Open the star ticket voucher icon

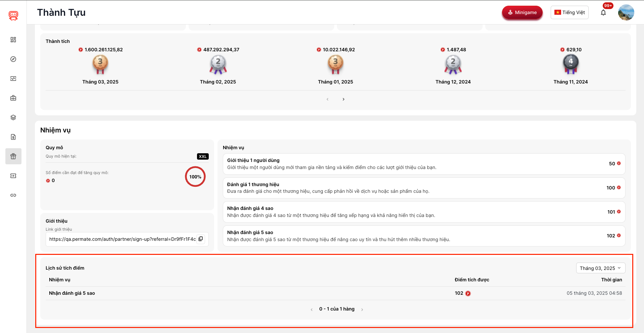point(13,176)
